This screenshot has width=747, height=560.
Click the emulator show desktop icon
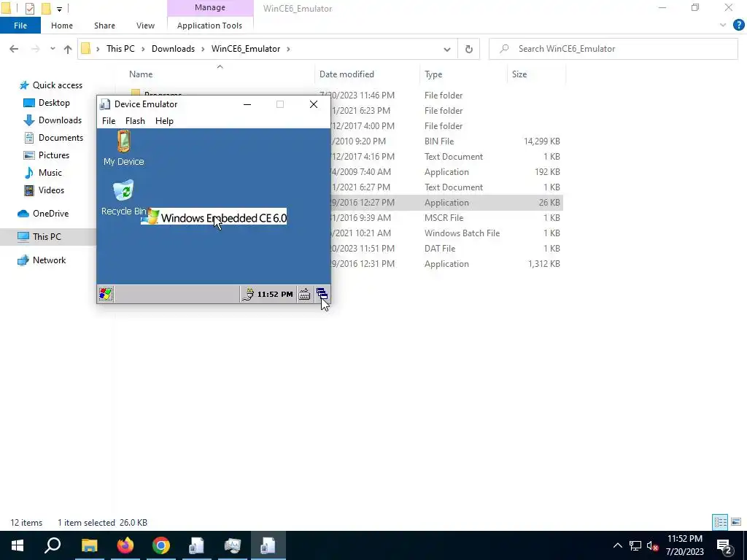coord(322,295)
